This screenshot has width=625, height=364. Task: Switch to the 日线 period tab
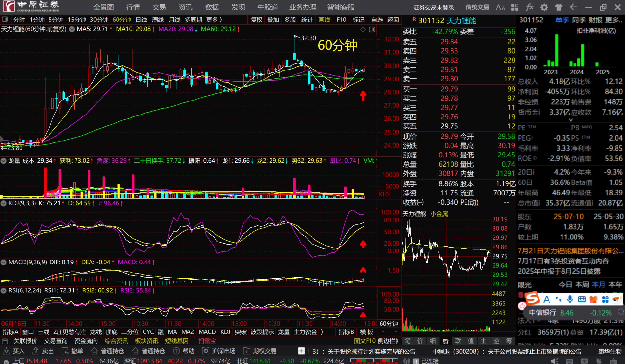(x=141, y=20)
